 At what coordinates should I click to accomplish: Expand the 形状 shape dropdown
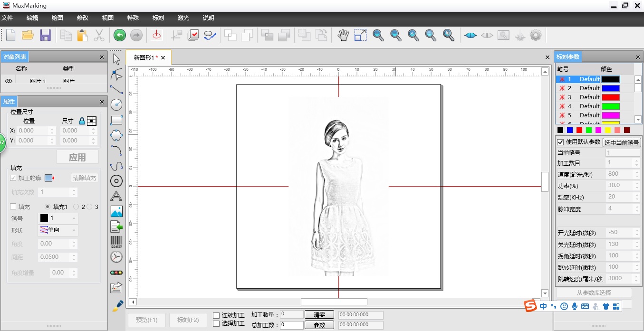coord(58,230)
